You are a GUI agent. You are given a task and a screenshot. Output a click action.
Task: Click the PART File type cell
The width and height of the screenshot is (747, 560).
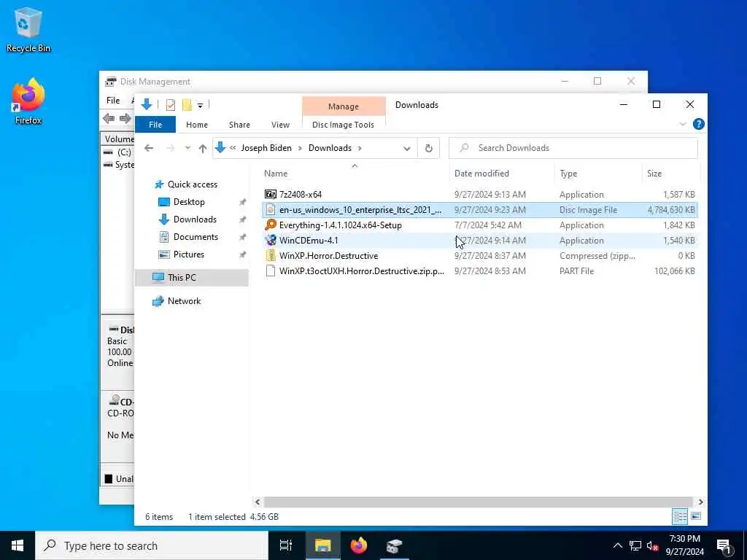576,271
